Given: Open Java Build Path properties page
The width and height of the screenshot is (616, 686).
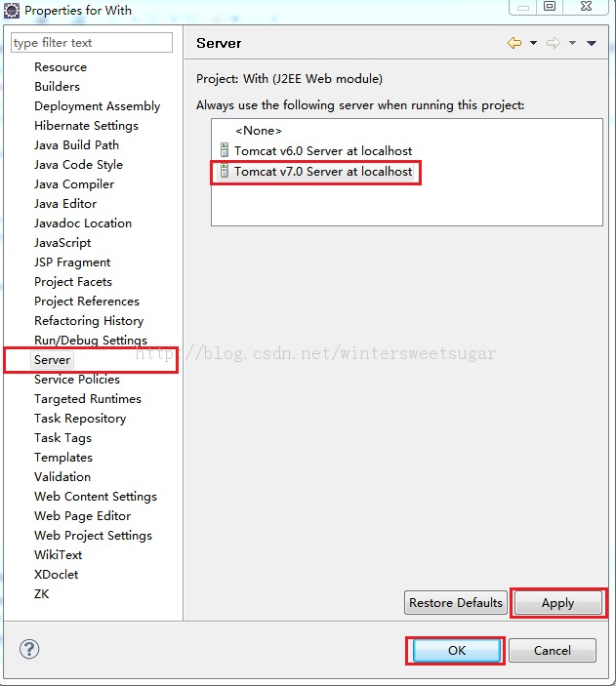Looking at the screenshot, I should 76,144.
